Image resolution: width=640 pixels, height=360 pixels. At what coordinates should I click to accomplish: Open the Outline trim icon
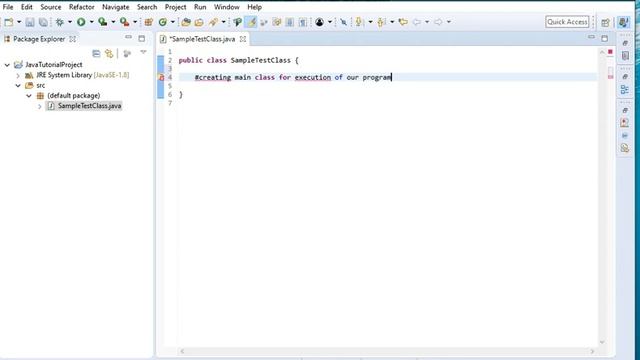(624, 89)
